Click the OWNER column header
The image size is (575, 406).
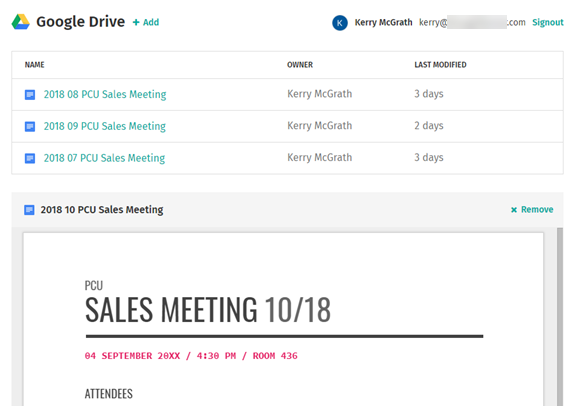coord(300,65)
